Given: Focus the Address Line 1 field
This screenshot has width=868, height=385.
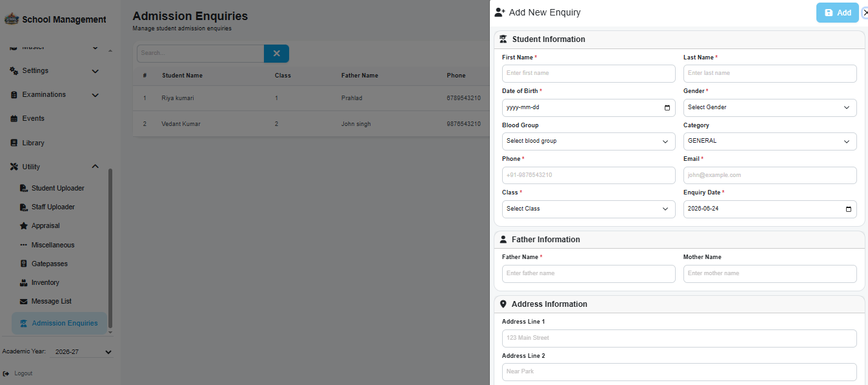Looking at the screenshot, I should [680, 338].
